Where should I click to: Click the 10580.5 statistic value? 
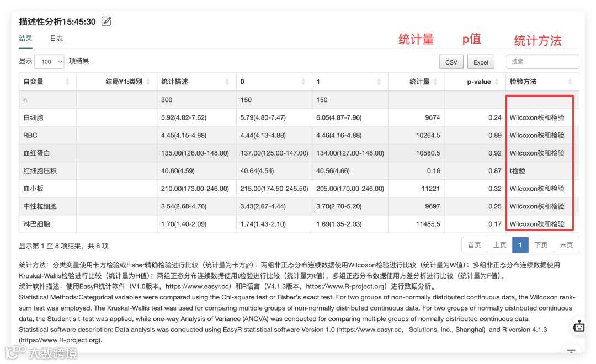pos(428,153)
